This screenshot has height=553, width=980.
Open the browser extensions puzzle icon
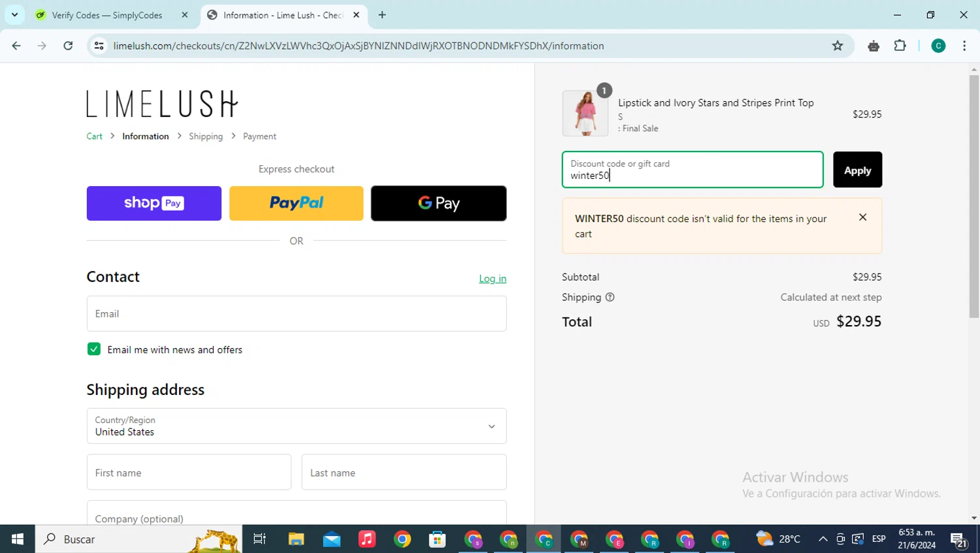900,46
